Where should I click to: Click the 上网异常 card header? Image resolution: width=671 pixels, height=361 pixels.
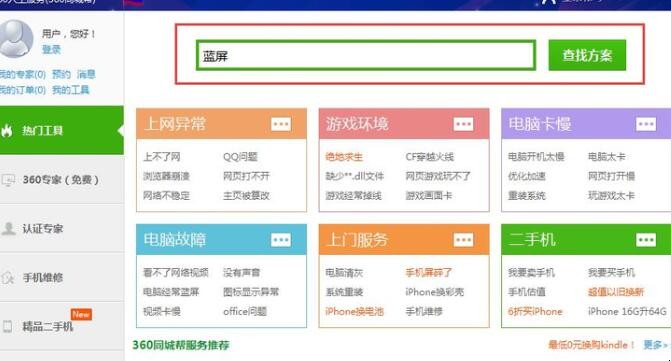click(x=221, y=124)
